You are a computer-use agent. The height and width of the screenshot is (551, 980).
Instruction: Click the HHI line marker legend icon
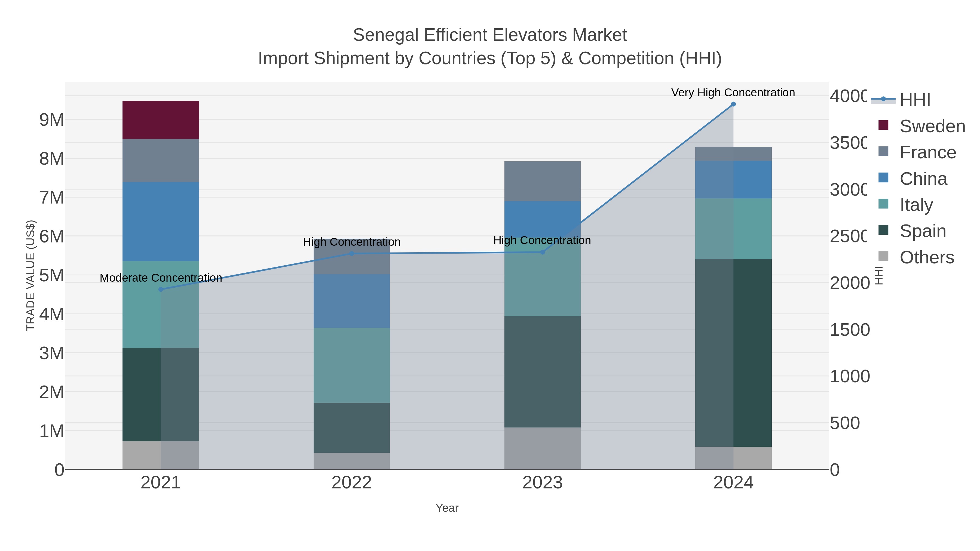pyautogui.click(x=883, y=99)
